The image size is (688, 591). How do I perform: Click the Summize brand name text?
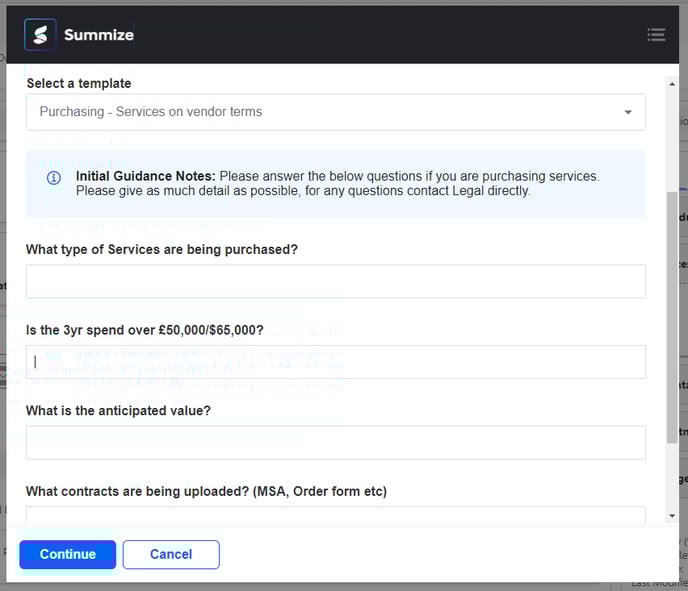98,35
